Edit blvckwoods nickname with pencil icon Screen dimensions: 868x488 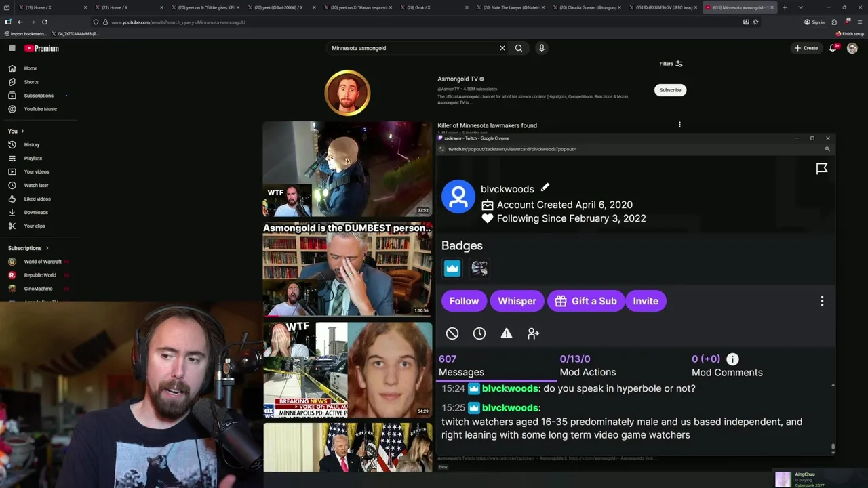(x=545, y=188)
